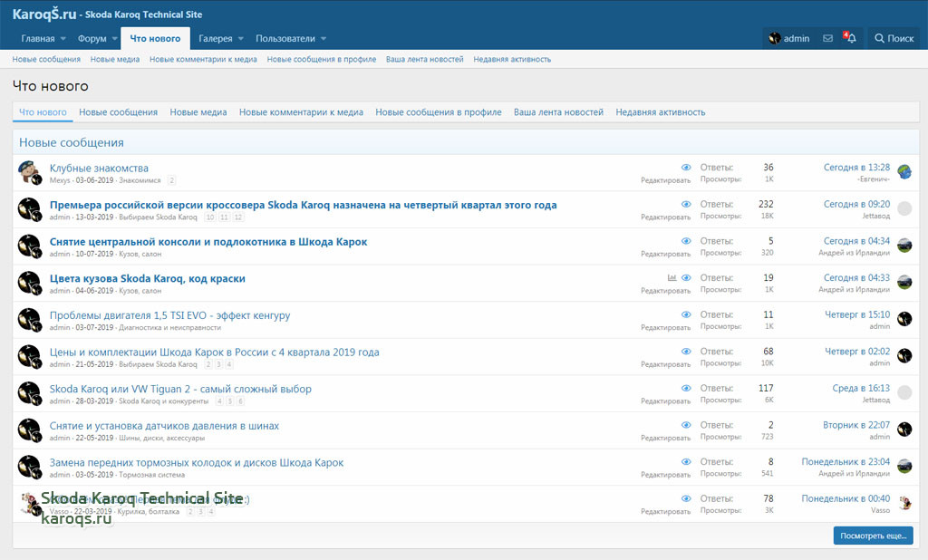Open Выбираем Skoda Karoq forum link in Цены row
The image size is (928, 560).
point(158,364)
